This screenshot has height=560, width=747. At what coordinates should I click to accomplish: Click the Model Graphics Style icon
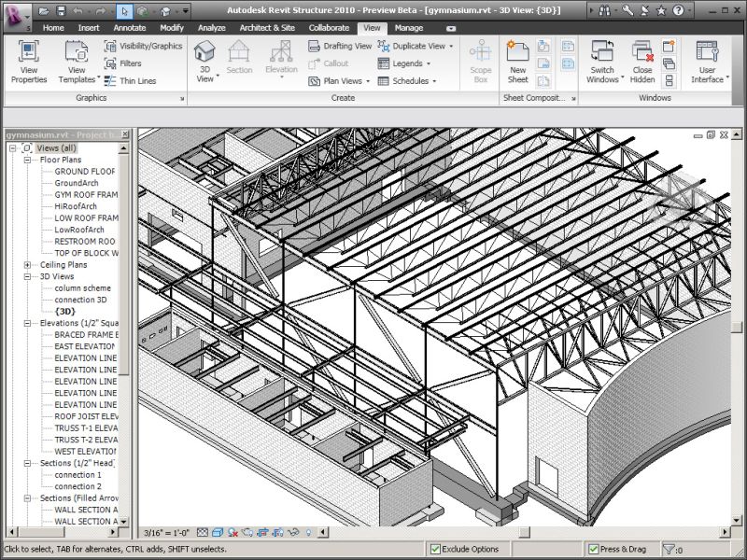pos(218,532)
